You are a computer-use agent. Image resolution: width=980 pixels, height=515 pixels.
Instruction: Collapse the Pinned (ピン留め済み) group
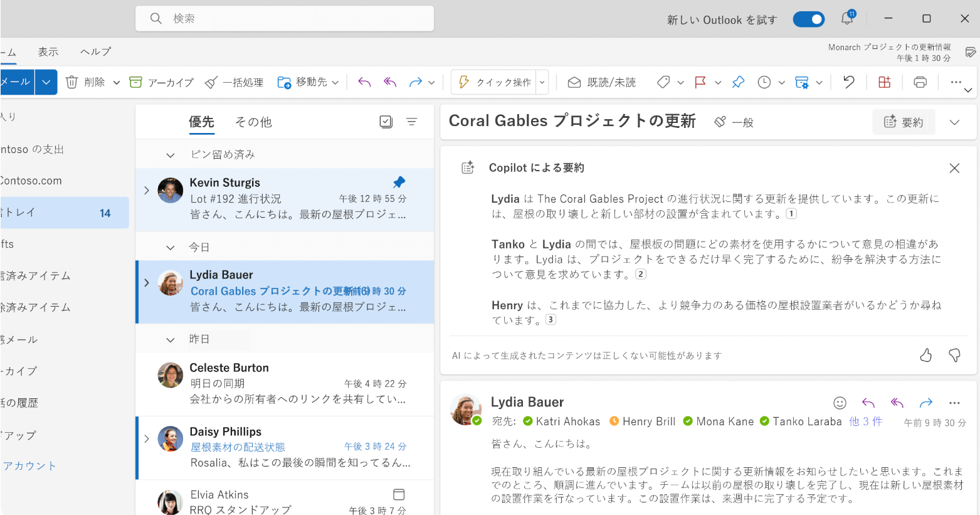[x=170, y=155]
